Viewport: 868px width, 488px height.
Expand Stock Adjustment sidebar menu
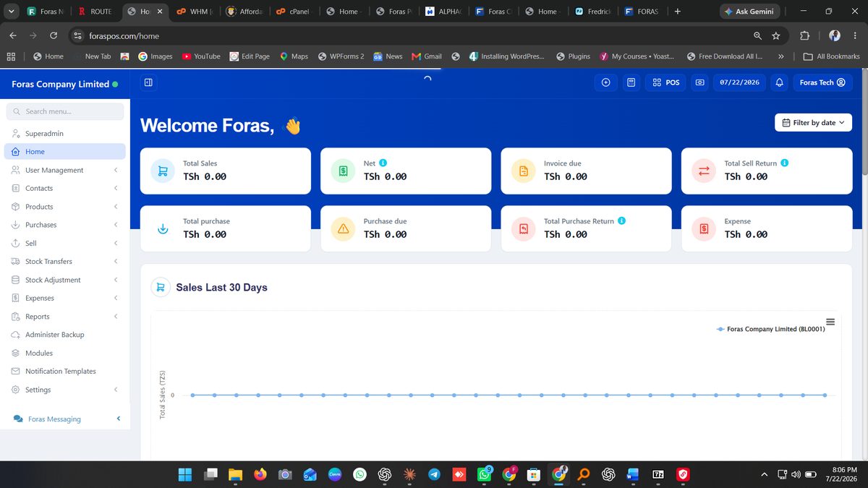click(65, 280)
